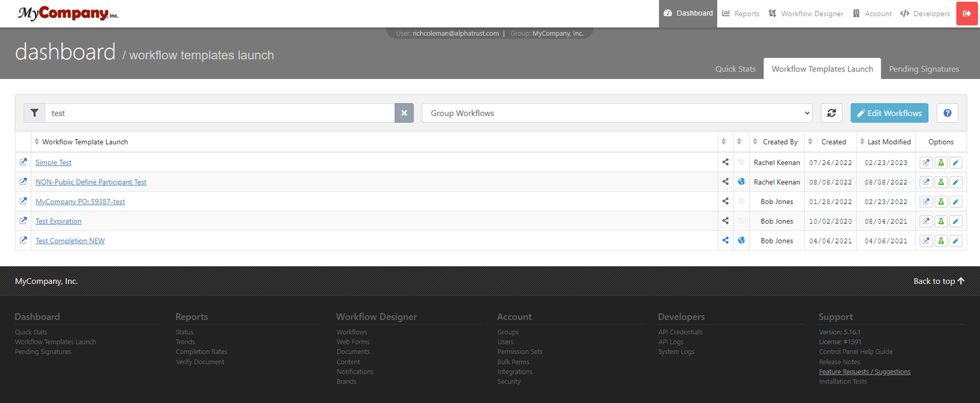980x403 pixels.
Task: Refresh the workflow list
Action: coord(831,113)
